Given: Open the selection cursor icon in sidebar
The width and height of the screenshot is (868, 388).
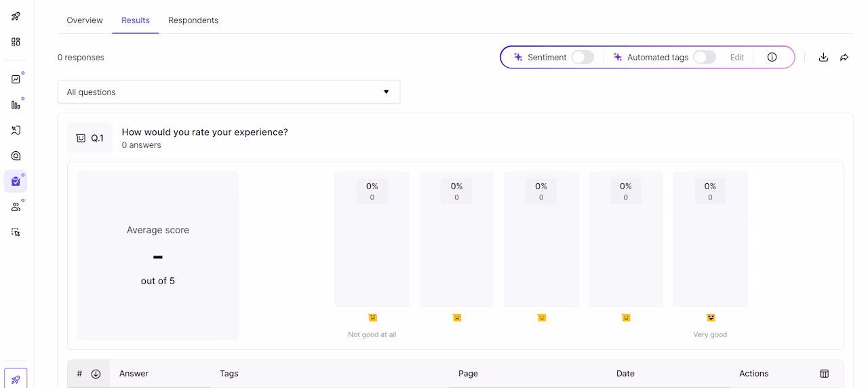Looking at the screenshot, I should (16, 233).
